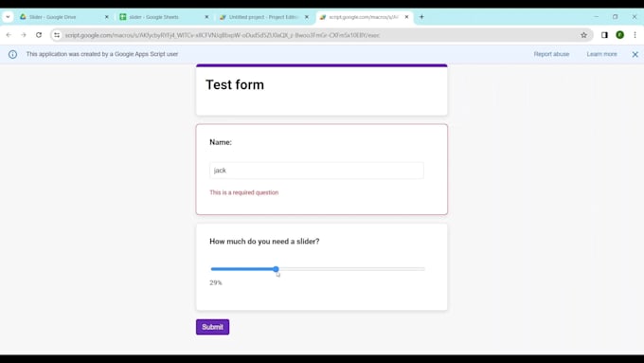
Task: Click the slider handle at 29%
Action: 276,269
